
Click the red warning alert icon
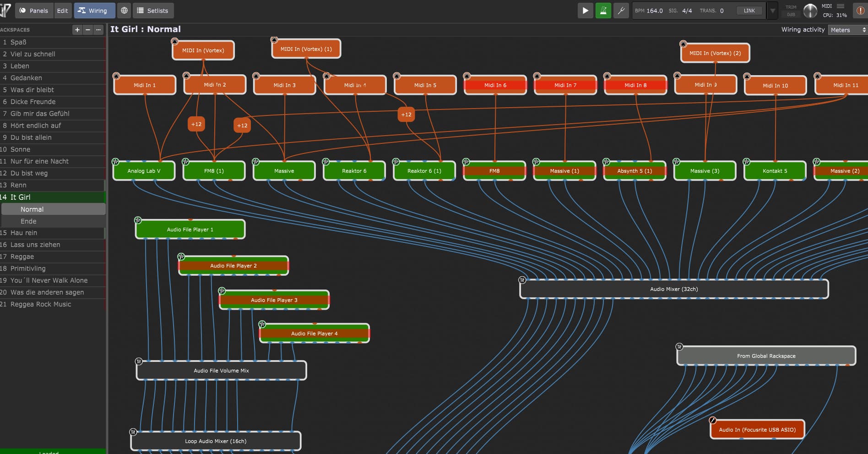coord(860,11)
